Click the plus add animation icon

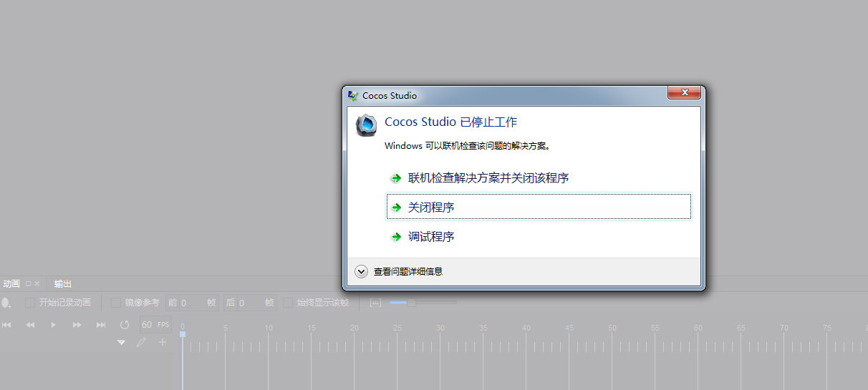pos(163,343)
